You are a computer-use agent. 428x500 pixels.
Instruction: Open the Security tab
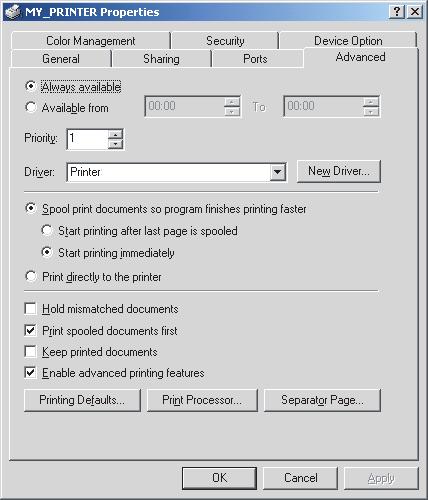tap(225, 41)
